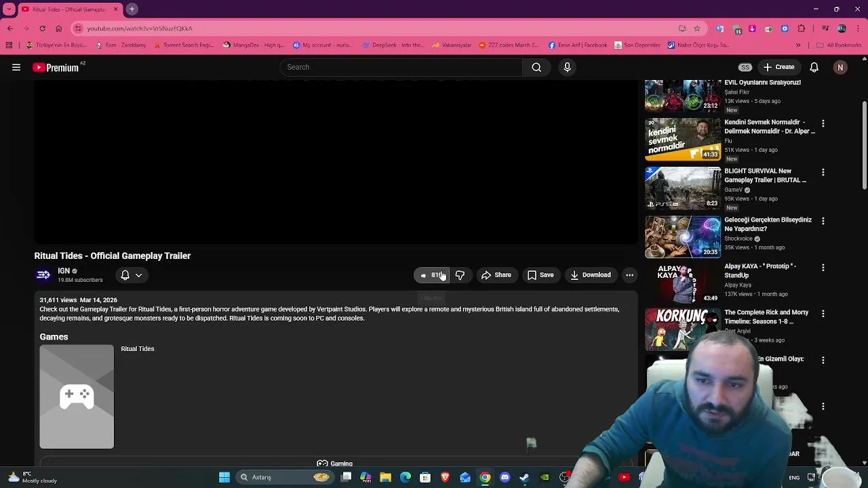868x488 pixels.
Task: Install app icon in address bar
Action: (682, 28)
